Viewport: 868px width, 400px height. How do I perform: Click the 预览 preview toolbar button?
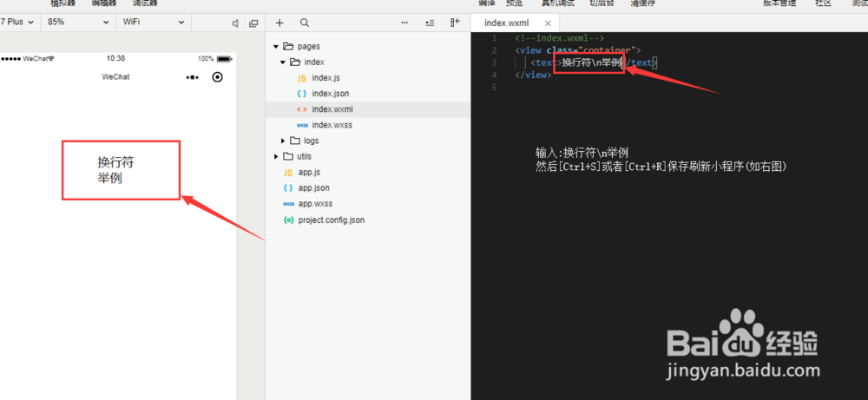[514, 3]
